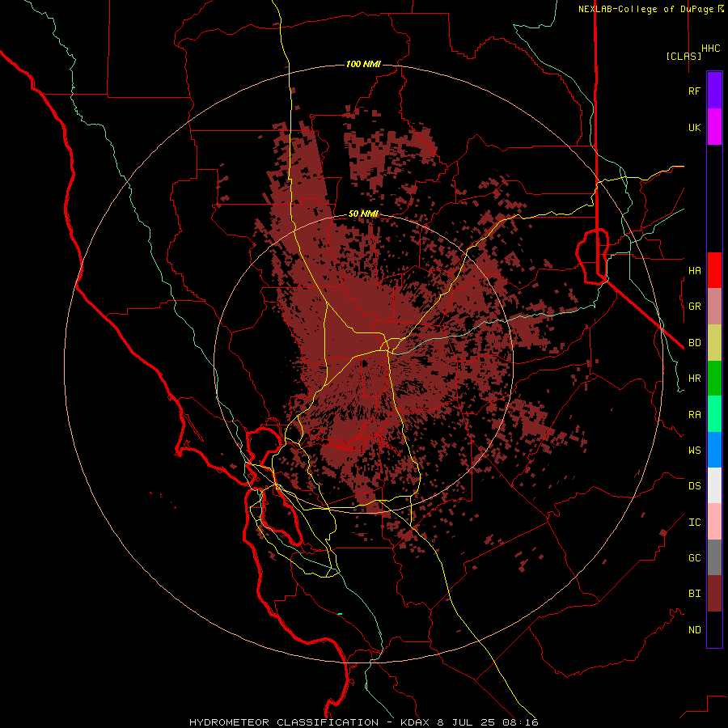Choose the DS white legend swatch
Viewport: 728px width, 728px height.
pyautogui.click(x=714, y=485)
